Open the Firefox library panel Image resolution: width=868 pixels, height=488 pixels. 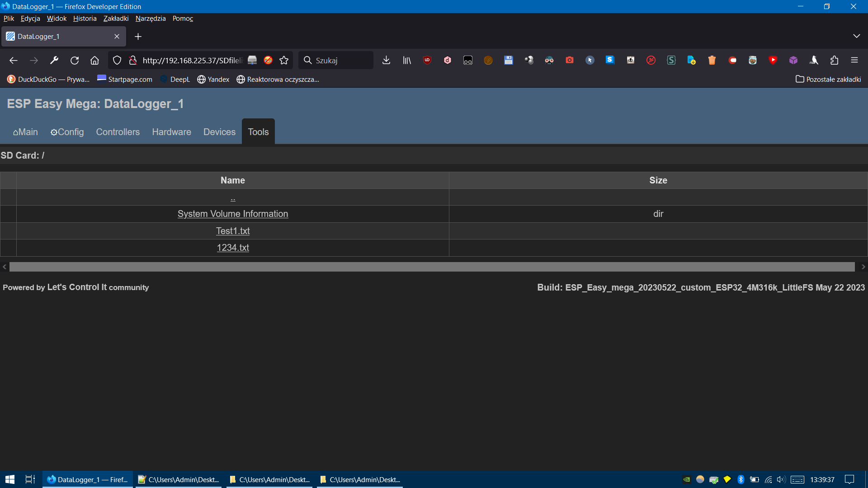click(x=406, y=60)
